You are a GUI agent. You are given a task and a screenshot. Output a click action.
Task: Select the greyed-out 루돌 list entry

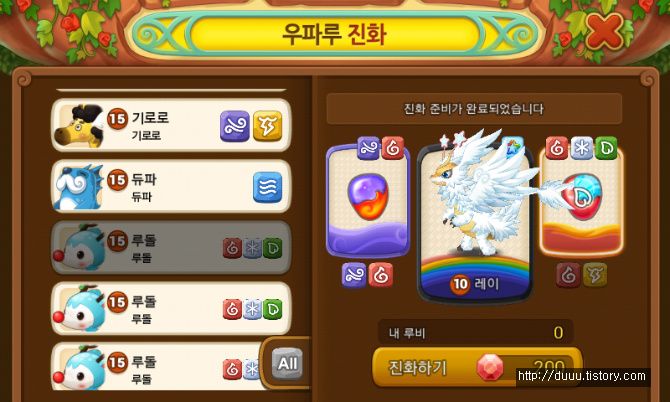(171, 248)
